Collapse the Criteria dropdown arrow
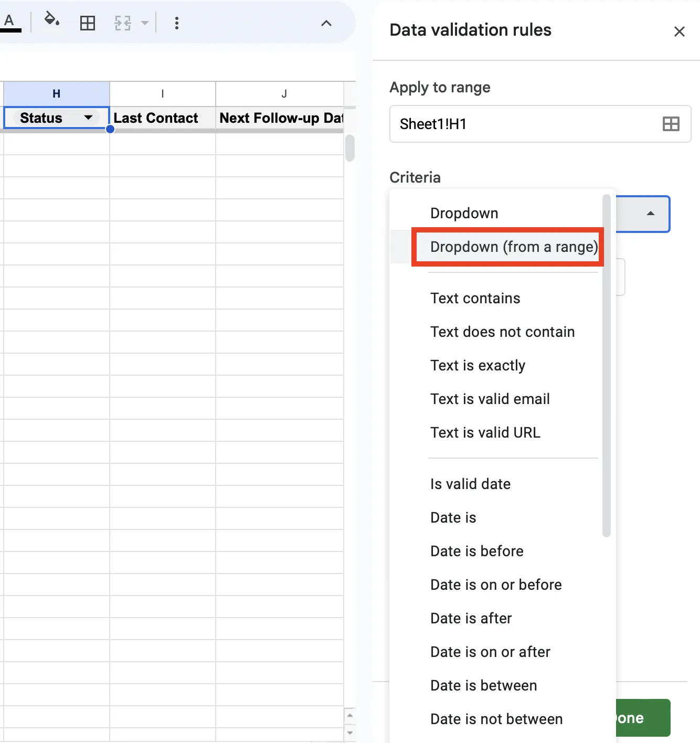700x743 pixels. click(651, 214)
